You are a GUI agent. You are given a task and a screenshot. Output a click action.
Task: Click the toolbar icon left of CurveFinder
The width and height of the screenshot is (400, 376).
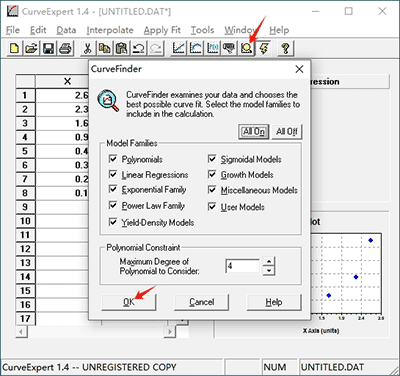point(229,49)
